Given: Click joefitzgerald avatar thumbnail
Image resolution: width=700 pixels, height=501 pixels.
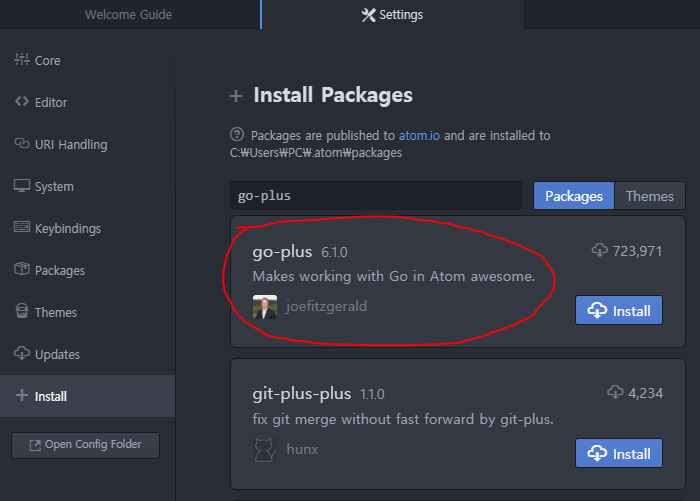Looking at the screenshot, I should (265, 307).
